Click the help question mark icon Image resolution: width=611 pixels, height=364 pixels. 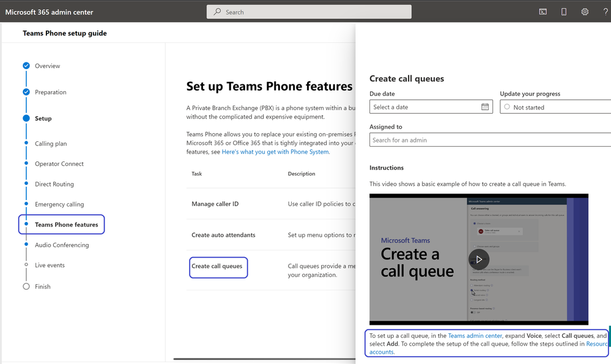pyautogui.click(x=605, y=12)
